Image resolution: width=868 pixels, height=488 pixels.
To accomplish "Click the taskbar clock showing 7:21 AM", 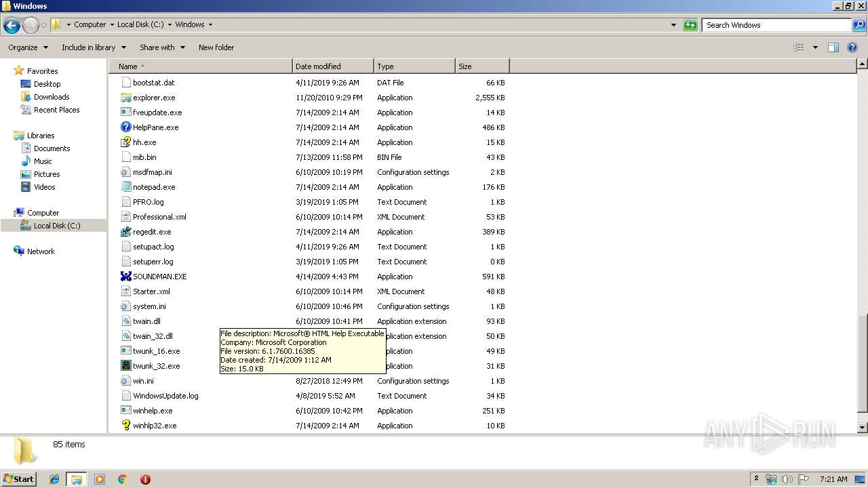I will coord(833,479).
